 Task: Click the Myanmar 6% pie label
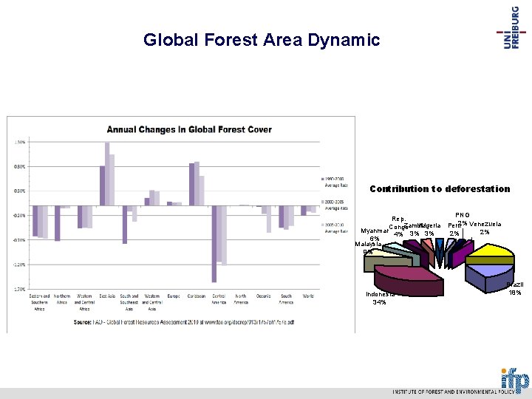[x=375, y=234]
